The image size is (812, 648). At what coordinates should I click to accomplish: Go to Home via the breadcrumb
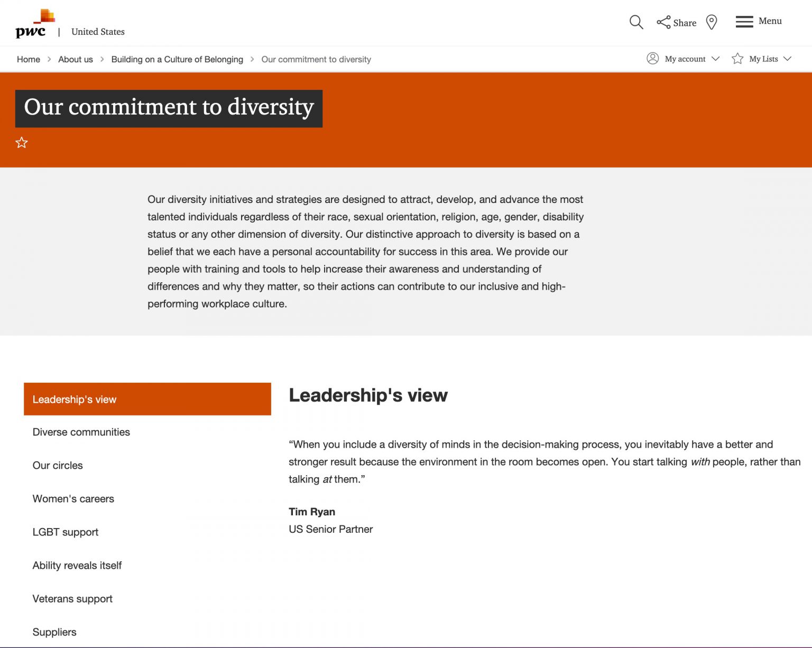28,59
